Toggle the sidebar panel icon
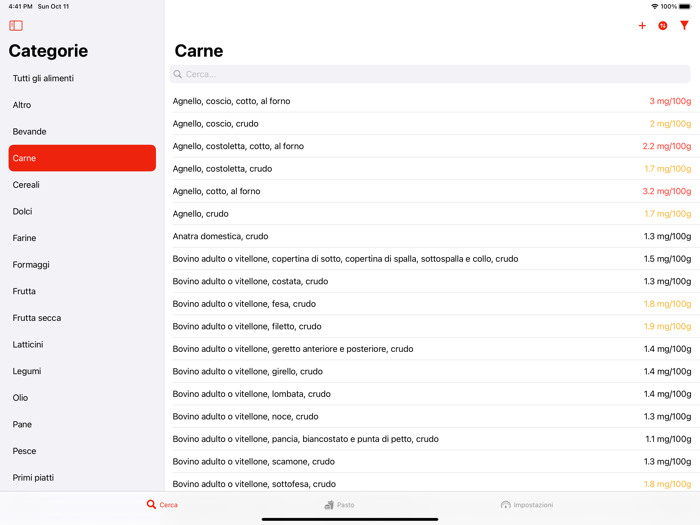700x525 pixels. point(16,25)
